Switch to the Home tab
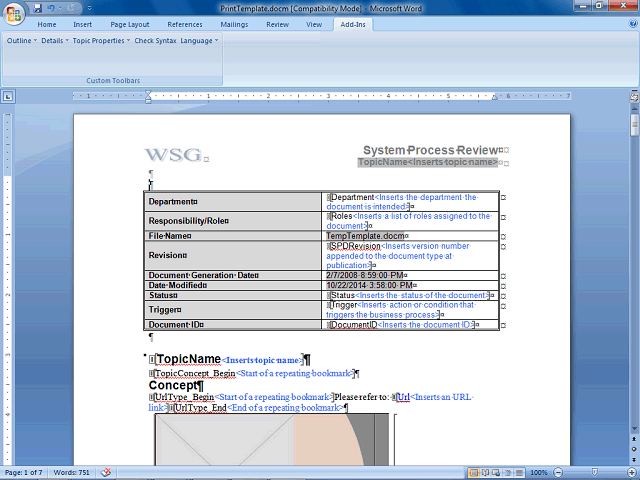Image resolution: width=640 pixels, height=480 pixels. pyautogui.click(x=47, y=24)
